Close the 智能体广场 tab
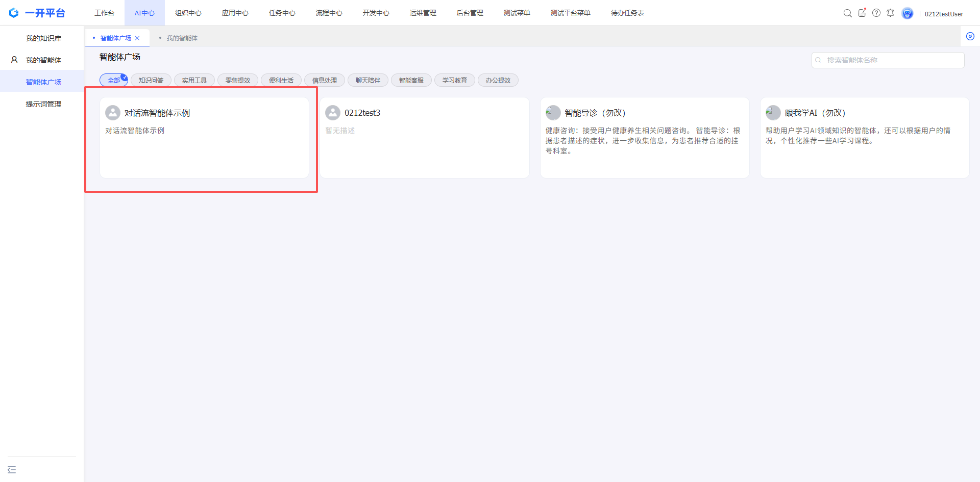Image resolution: width=980 pixels, height=482 pixels. click(137, 38)
